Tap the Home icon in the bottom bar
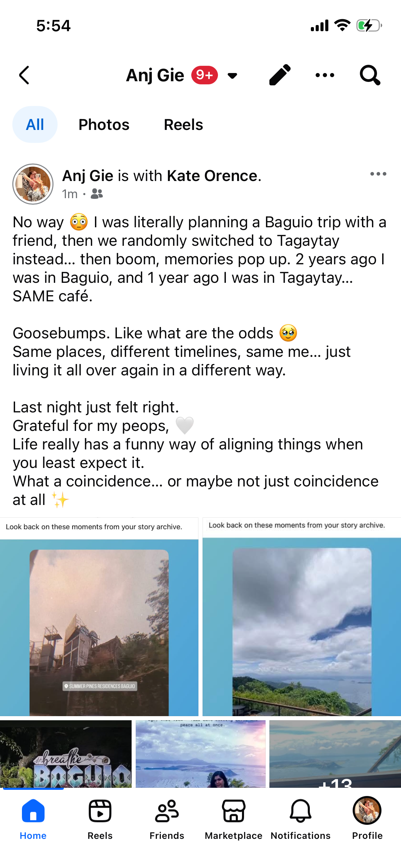401x868 pixels. 33,819
